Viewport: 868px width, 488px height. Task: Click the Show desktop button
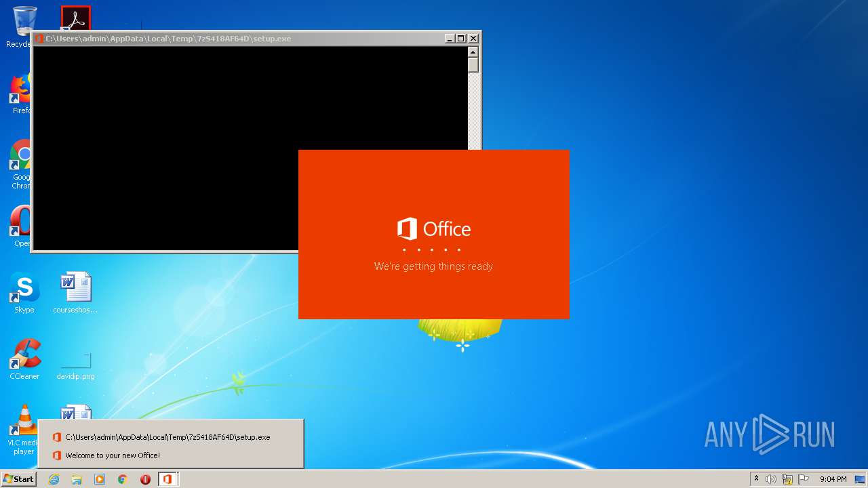860,479
